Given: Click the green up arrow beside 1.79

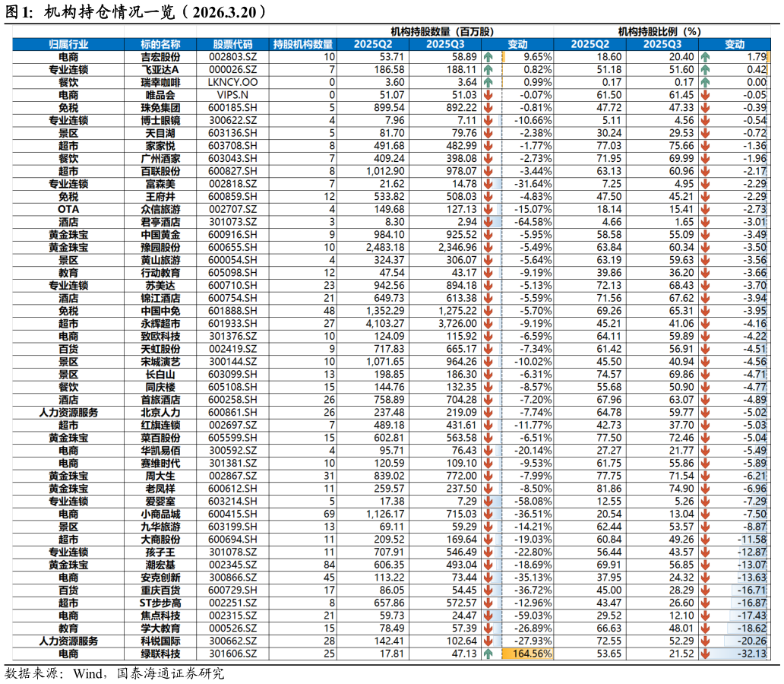Looking at the screenshot, I should (705, 57).
